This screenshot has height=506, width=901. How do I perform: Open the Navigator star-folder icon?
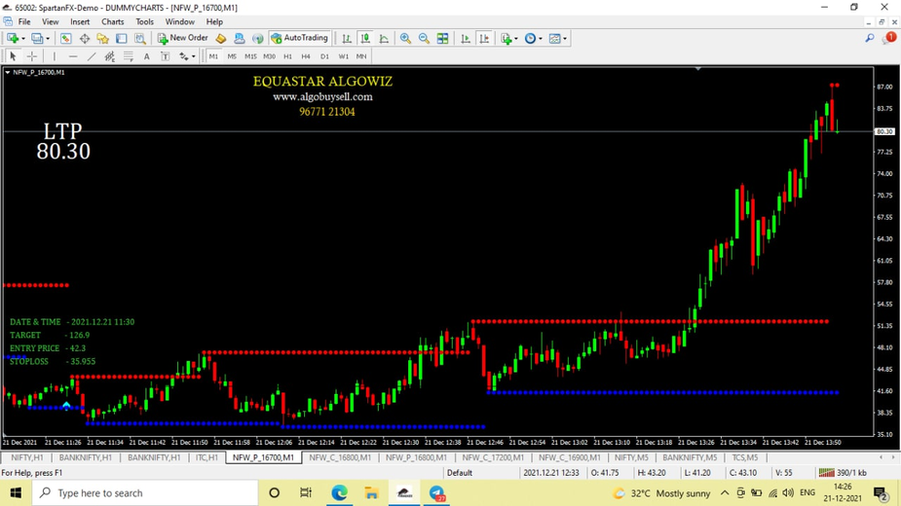(103, 38)
